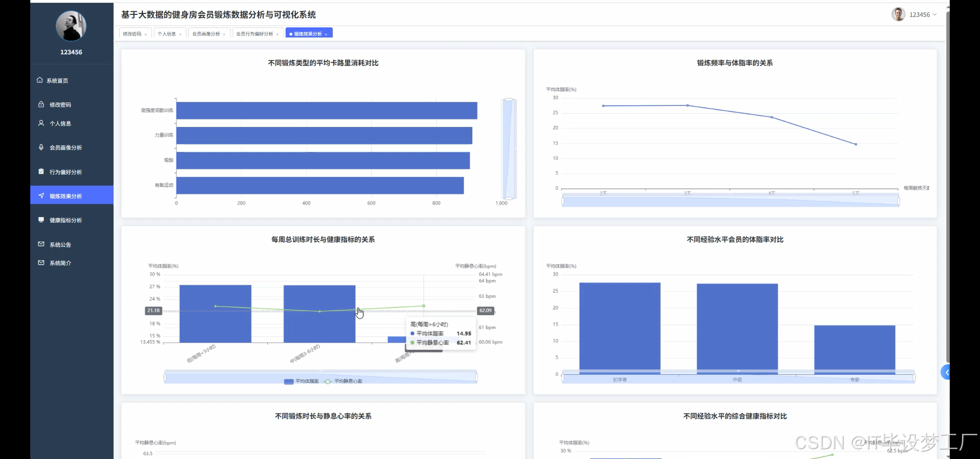Image resolution: width=980 pixels, height=459 pixels.
Task: Close the 会员画像分析 tab
Action: point(224,34)
